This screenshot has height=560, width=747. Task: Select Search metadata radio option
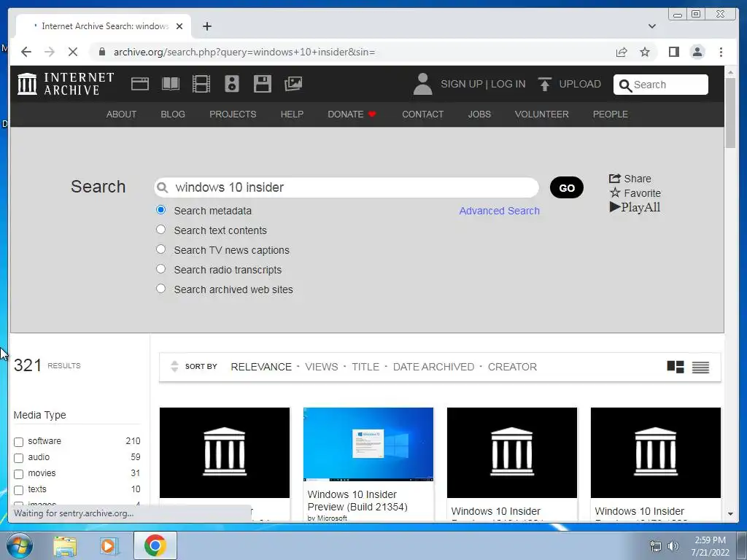point(161,209)
